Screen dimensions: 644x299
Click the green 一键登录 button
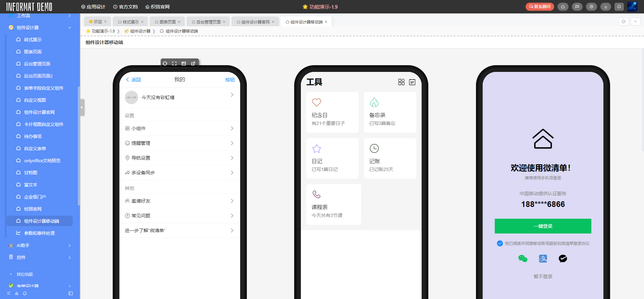[x=543, y=226]
